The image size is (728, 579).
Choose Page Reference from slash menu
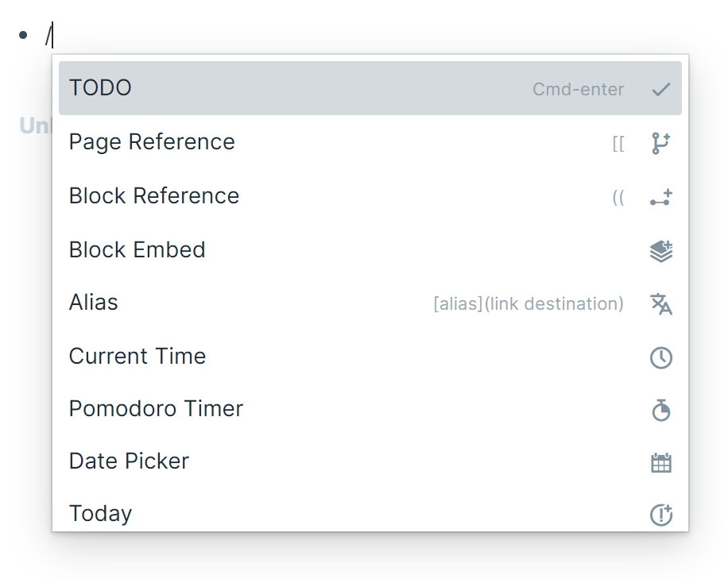[x=152, y=142]
